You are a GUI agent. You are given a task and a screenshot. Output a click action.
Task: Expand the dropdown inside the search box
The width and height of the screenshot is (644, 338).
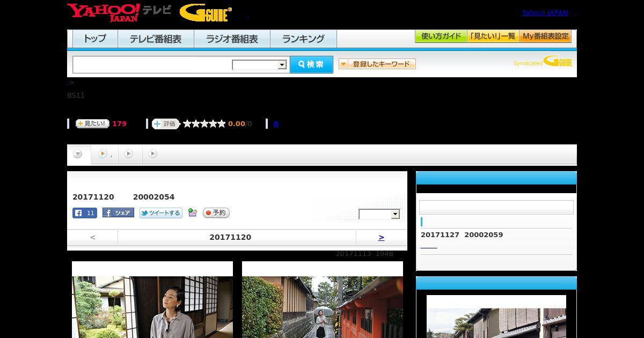click(260, 65)
